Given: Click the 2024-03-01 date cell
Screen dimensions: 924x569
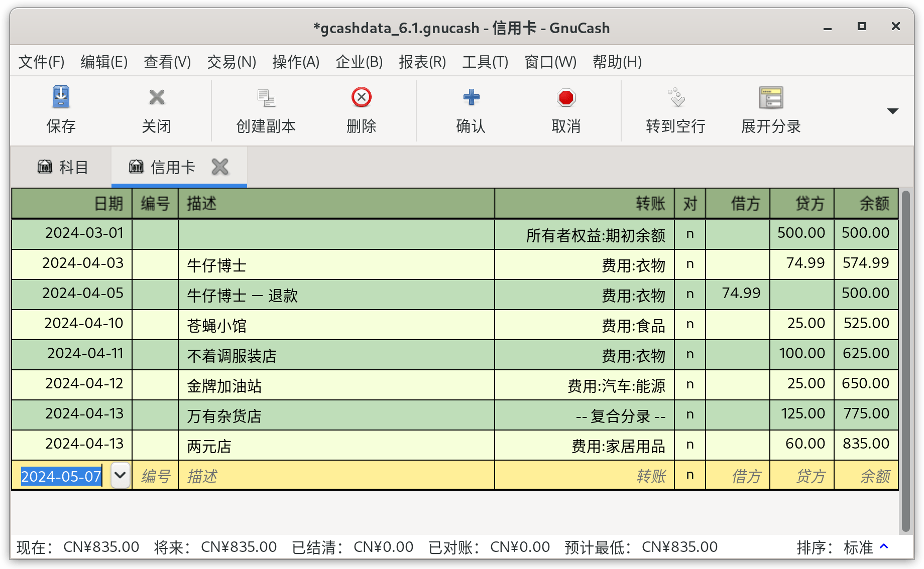Looking at the screenshot, I should (x=72, y=234).
